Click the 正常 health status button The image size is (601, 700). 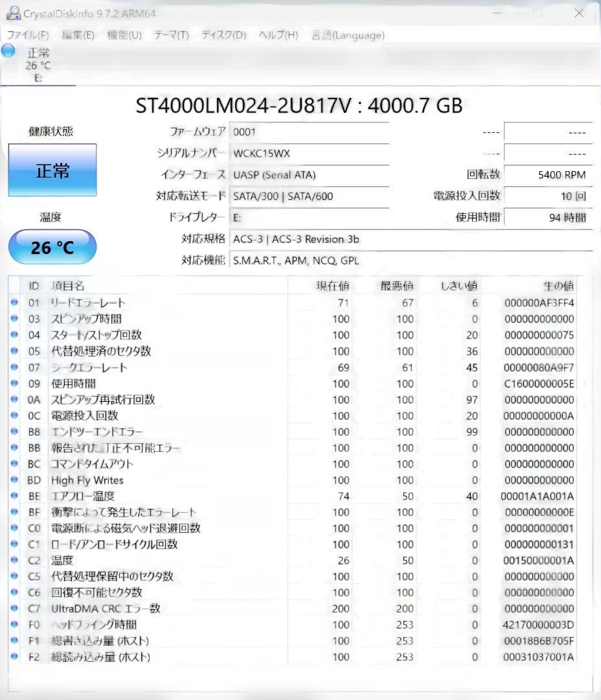52,170
